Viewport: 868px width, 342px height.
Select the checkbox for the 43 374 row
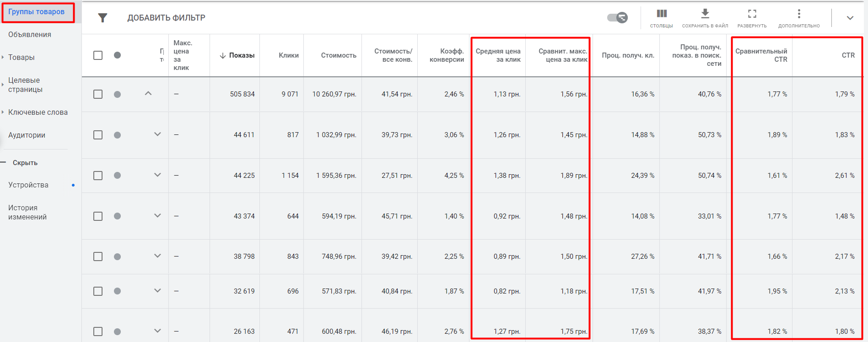click(98, 216)
